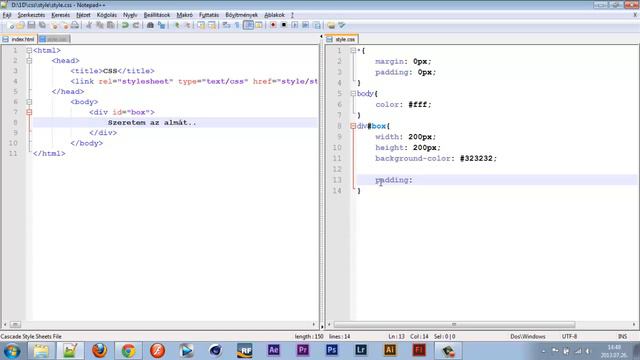Click the Redo arrow icon

click(136, 25)
